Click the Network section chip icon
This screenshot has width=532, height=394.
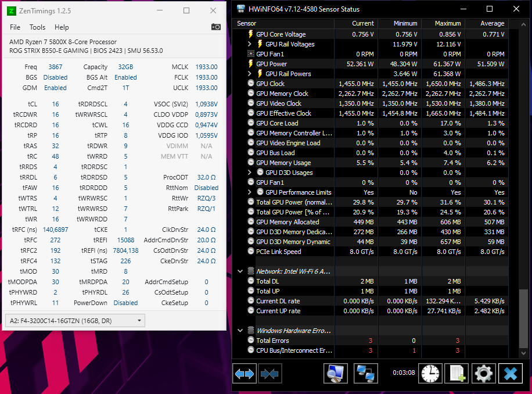tap(251, 271)
